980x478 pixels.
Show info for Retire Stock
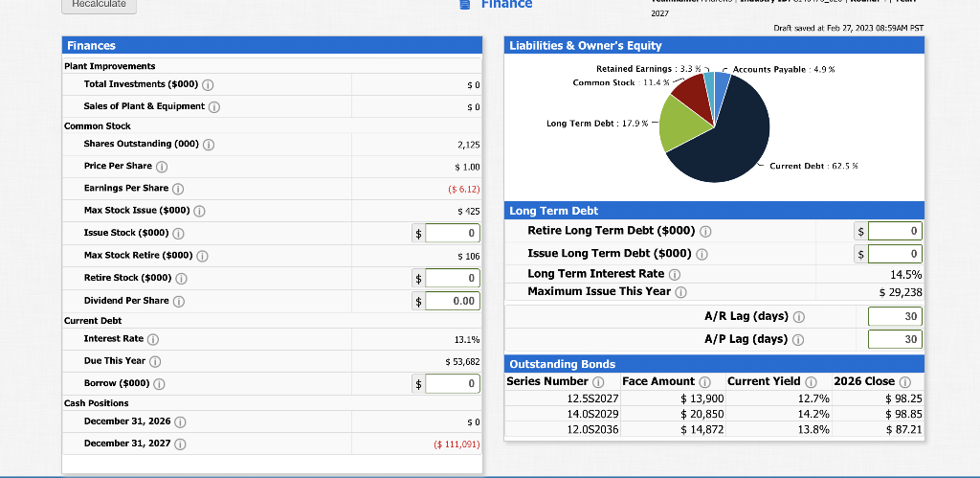pyautogui.click(x=181, y=279)
